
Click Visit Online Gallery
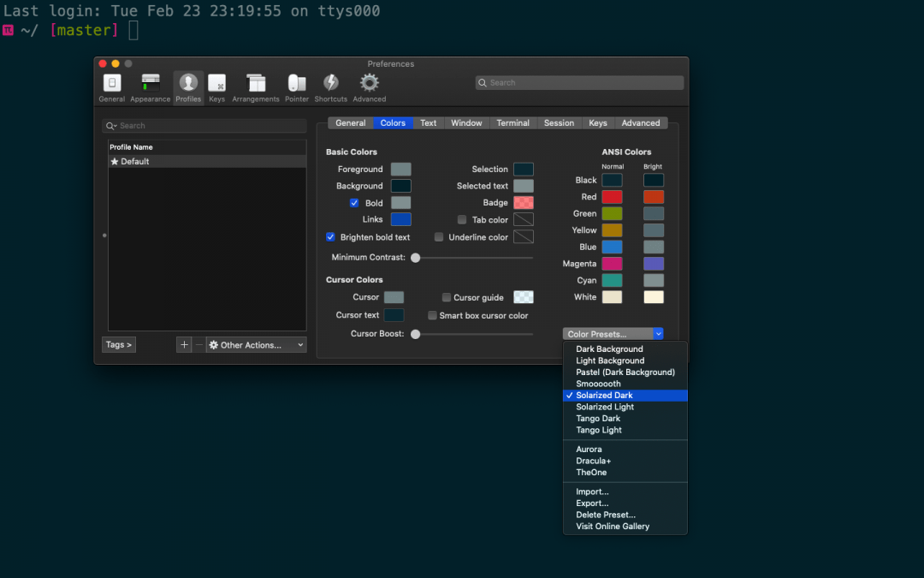[612, 526]
